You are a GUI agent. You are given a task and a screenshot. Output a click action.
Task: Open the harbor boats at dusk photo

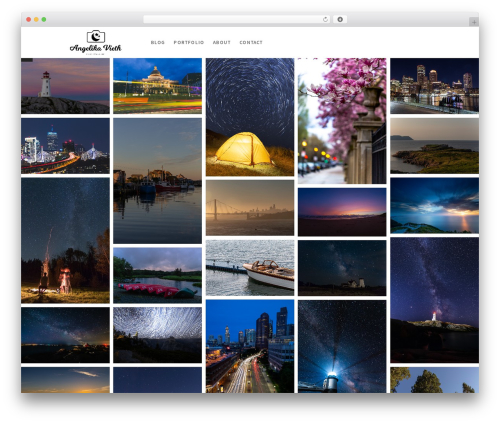(157, 181)
